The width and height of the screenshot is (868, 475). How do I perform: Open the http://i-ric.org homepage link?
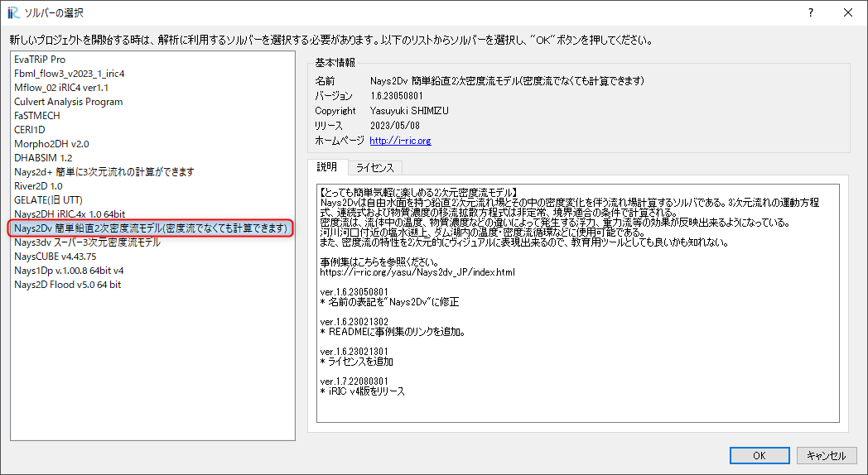400,141
